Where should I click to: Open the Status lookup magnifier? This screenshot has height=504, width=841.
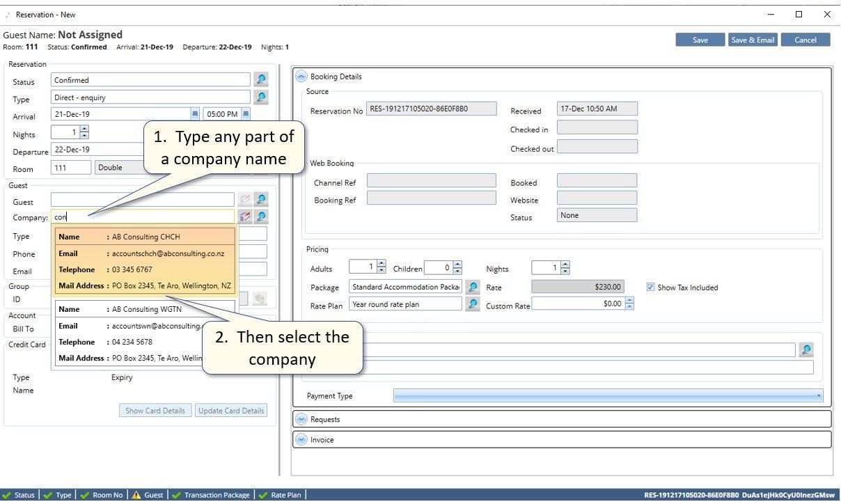(261, 80)
